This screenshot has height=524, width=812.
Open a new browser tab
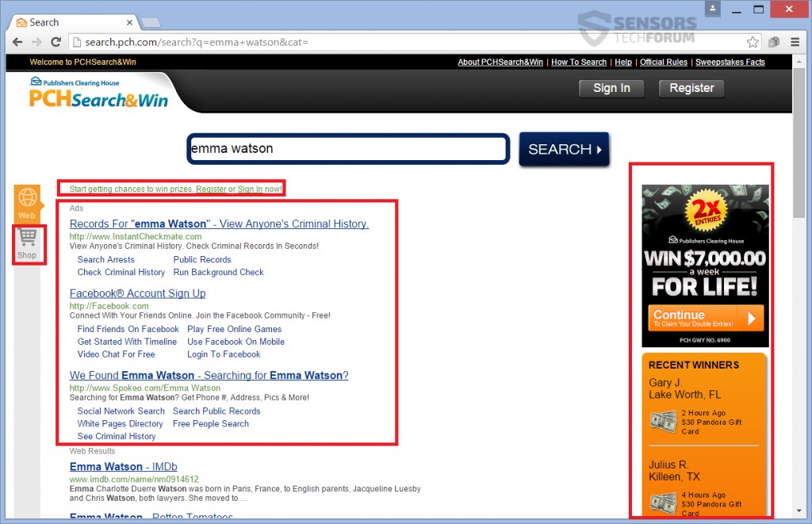[149, 21]
